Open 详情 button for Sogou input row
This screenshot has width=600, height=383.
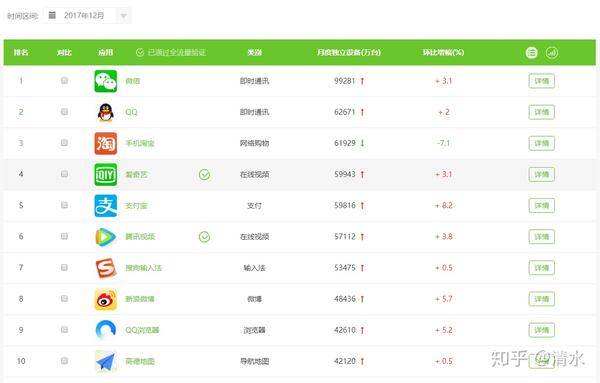point(541,268)
